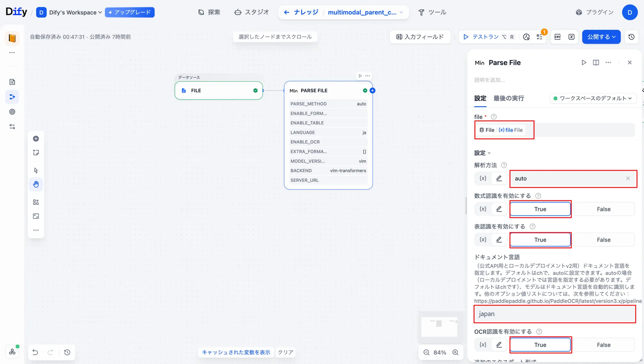Set formula recognition to False
This screenshot has width=644, height=364.
point(603,209)
